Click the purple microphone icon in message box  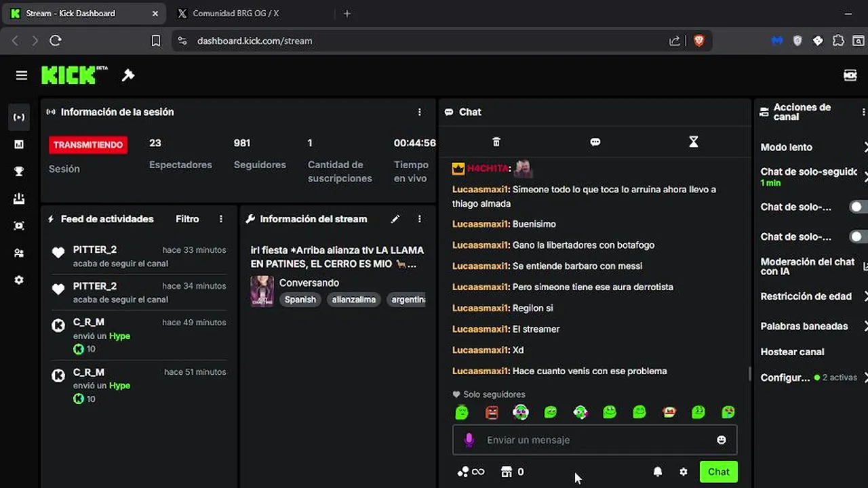(469, 440)
